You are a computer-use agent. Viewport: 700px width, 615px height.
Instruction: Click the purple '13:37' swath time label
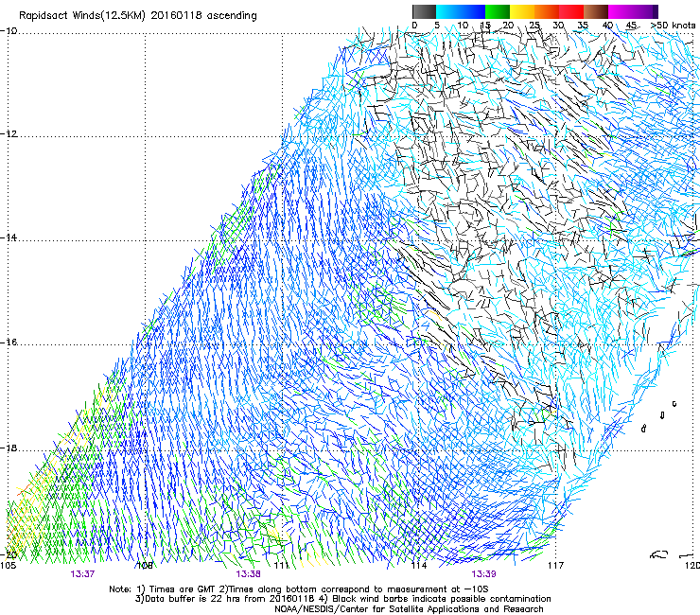82,574
